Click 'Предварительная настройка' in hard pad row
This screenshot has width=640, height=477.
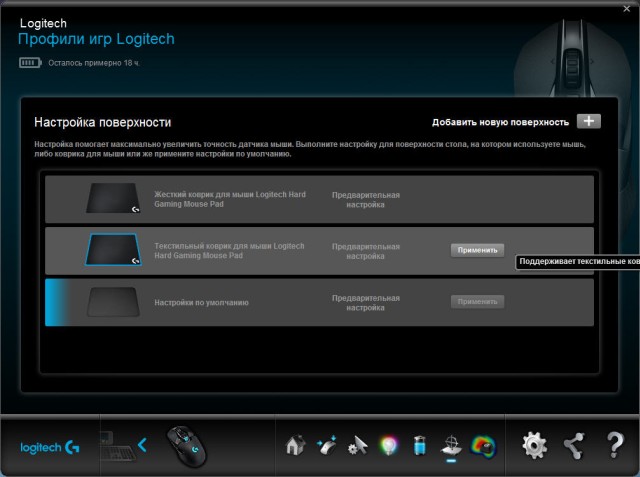coord(365,200)
